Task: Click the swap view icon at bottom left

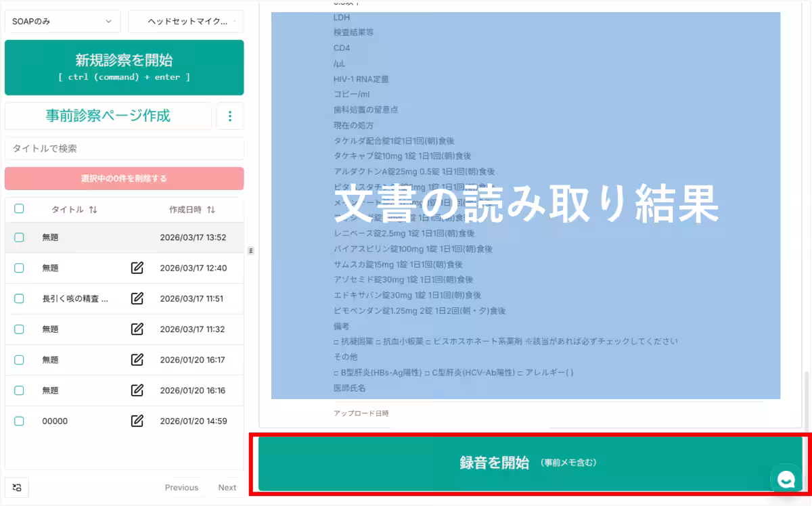Action: point(17,487)
